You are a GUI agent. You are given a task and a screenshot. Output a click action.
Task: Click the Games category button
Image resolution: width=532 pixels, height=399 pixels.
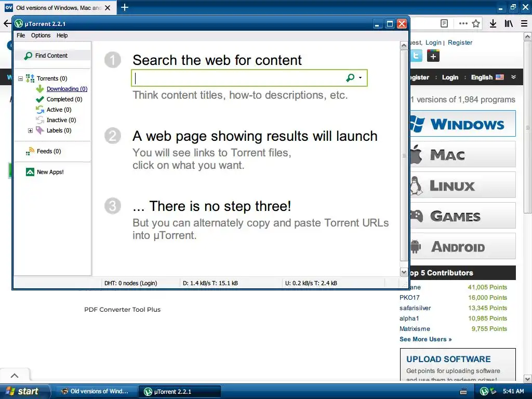click(462, 216)
